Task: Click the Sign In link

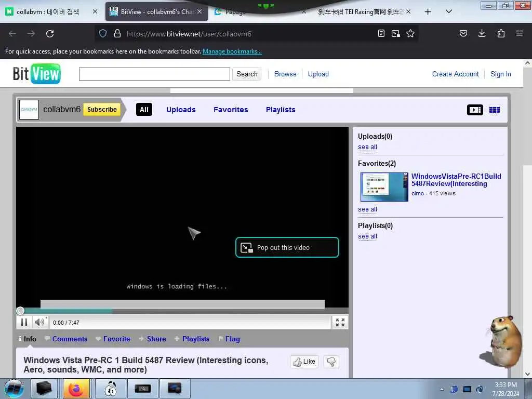Action: pos(500,74)
